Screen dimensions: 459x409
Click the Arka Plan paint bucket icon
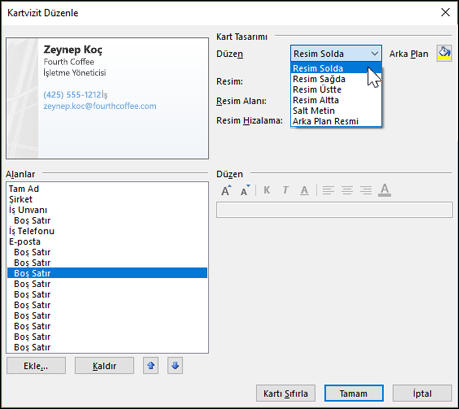point(444,54)
